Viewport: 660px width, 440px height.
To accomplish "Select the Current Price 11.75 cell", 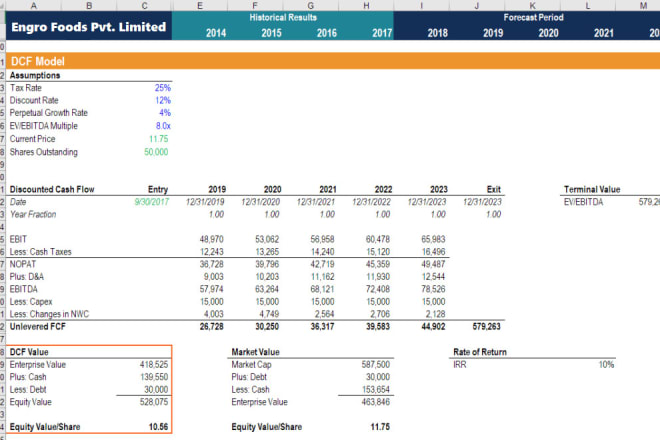I will click(x=158, y=139).
